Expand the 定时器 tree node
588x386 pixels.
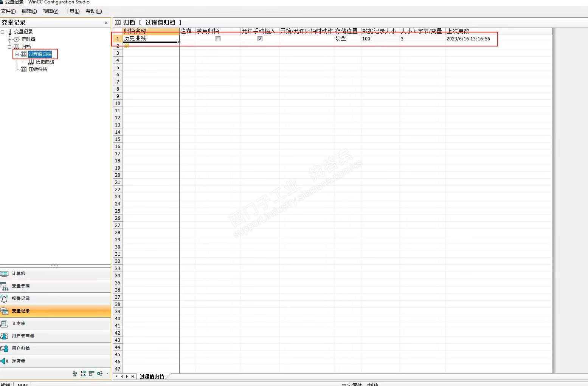pos(10,39)
